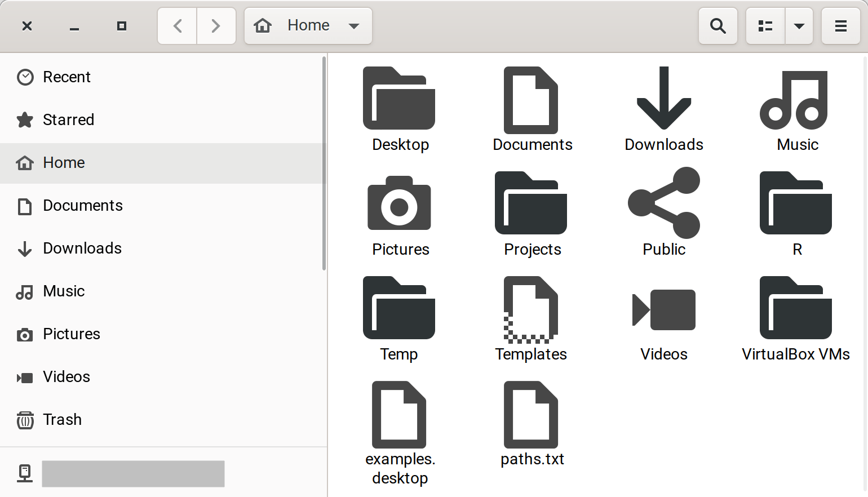Open the Music sidebar shortcut

pyautogui.click(x=64, y=291)
